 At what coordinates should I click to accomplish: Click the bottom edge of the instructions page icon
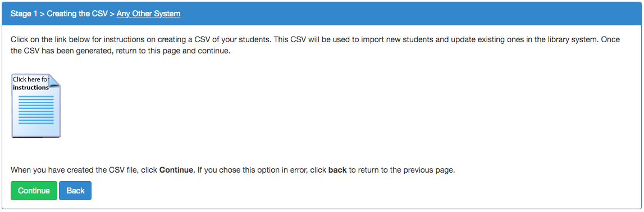(x=36, y=136)
